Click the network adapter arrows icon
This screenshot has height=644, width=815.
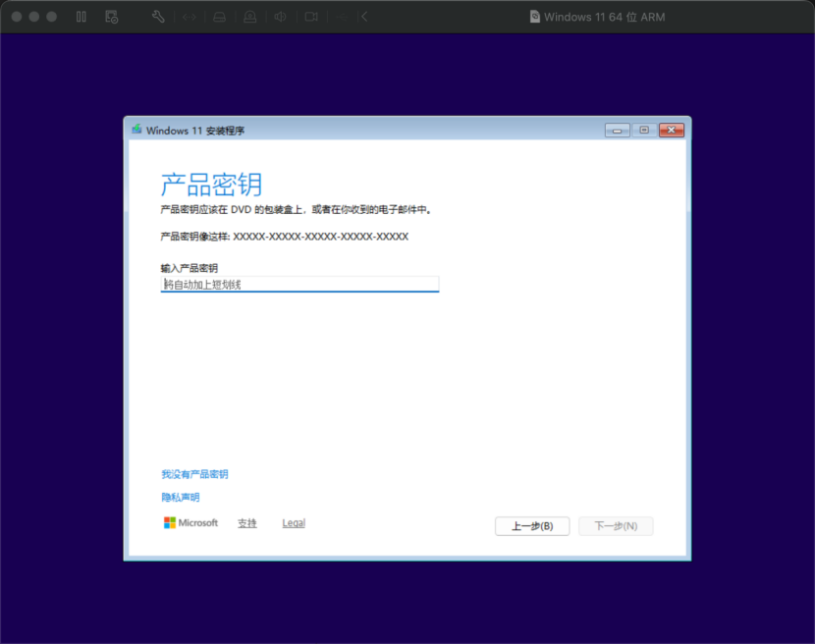tap(190, 17)
